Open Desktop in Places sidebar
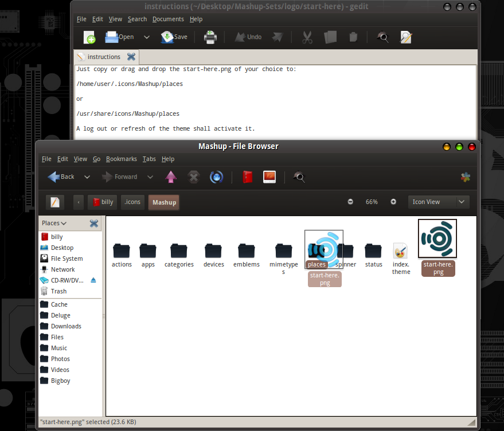The image size is (504, 431). point(71,248)
